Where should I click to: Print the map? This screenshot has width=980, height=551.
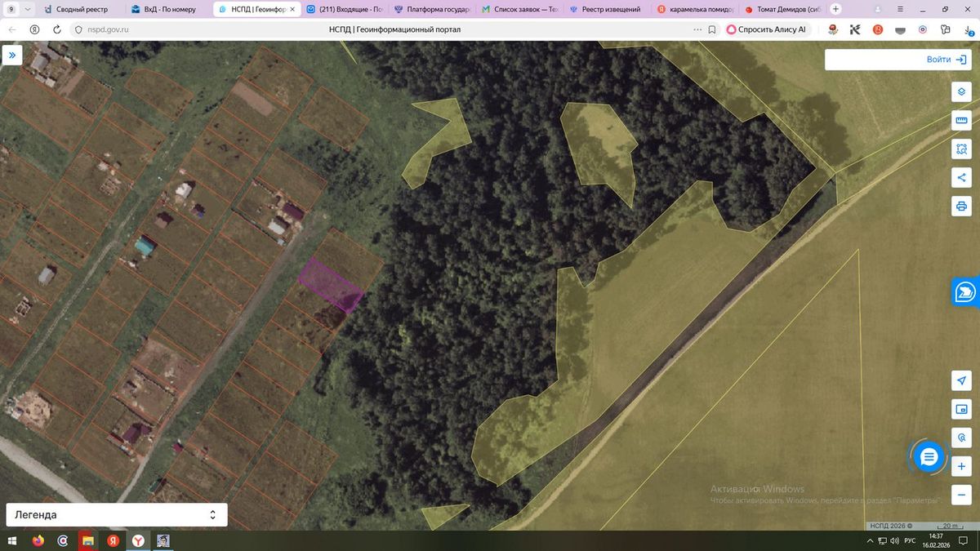pos(961,206)
